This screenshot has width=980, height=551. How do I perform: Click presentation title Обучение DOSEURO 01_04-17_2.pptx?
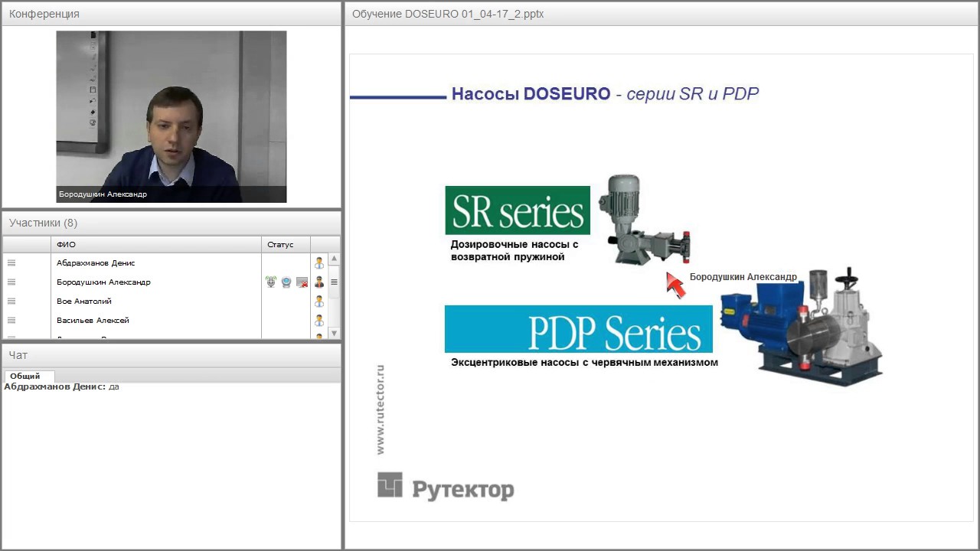point(447,14)
